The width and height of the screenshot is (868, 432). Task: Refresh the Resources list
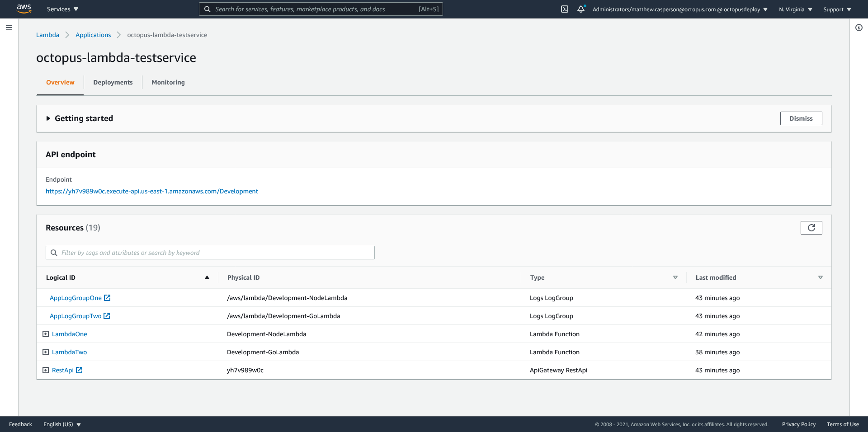point(811,228)
